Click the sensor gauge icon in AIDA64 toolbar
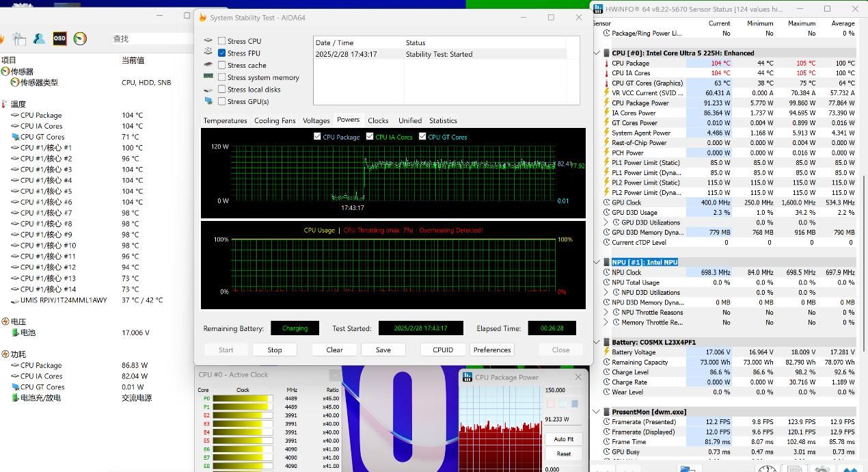Viewport: 868px width, 472px height. 80,39
